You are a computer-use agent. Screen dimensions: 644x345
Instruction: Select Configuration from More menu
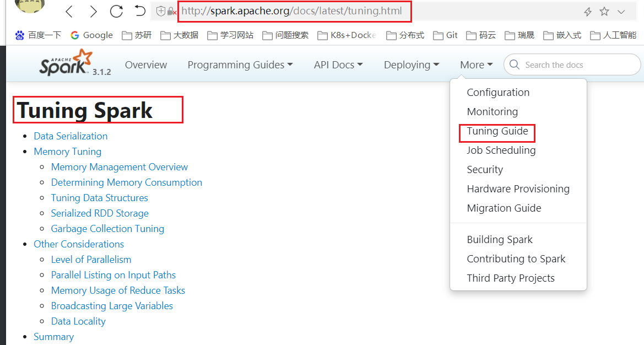[x=498, y=93]
